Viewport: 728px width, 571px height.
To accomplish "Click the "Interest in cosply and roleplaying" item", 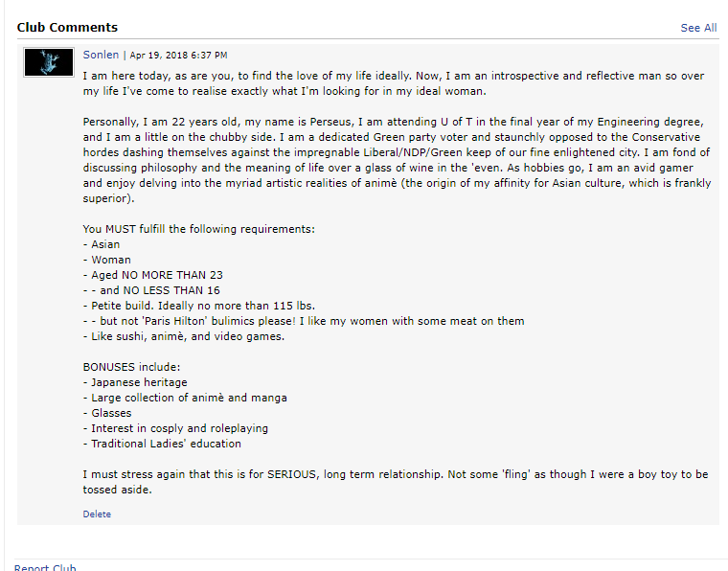I will [x=175, y=428].
